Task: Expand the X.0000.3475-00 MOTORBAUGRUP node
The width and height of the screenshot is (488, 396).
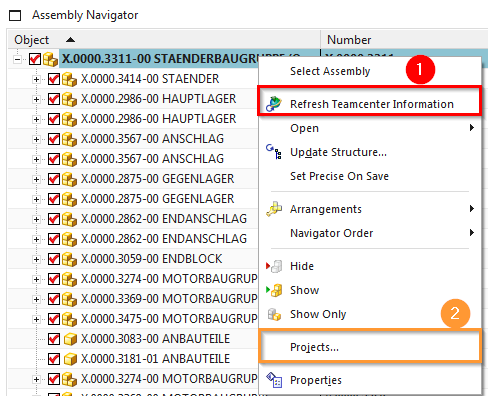Action: click(36, 320)
